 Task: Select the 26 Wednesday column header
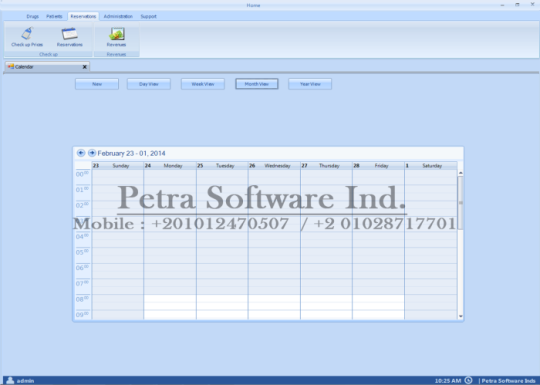pos(274,166)
